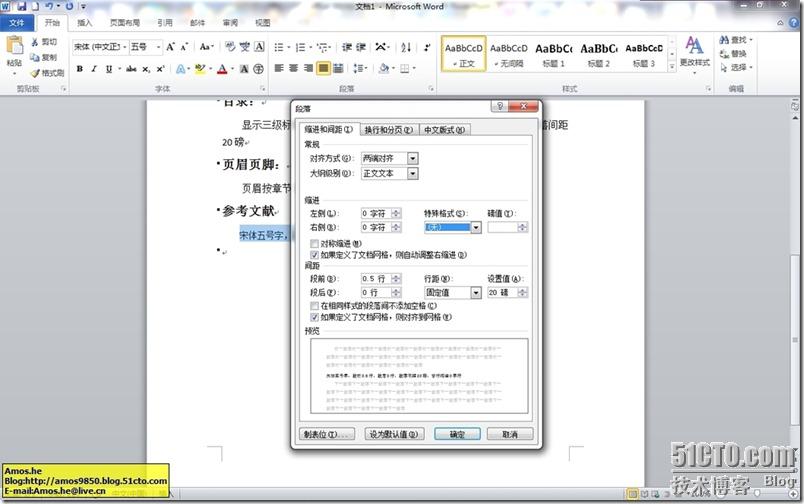Click the text highlight color button
This screenshot has width=804, height=504.
(199, 69)
